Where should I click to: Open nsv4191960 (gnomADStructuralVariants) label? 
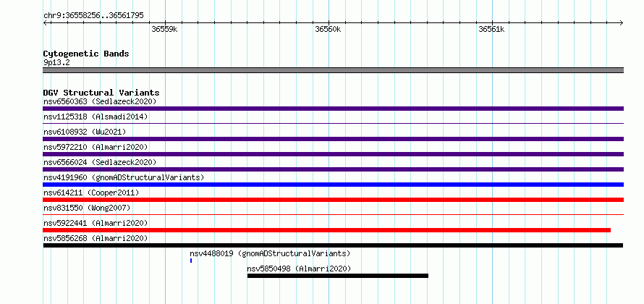[124, 177]
